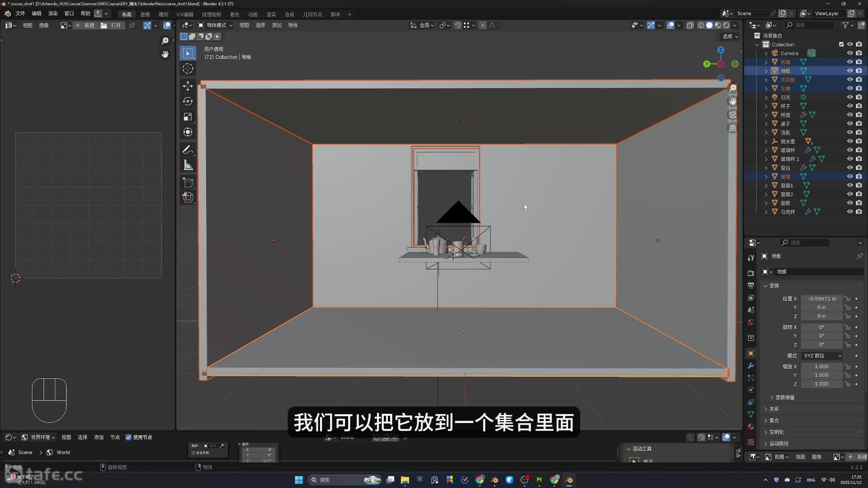Switch to the 建模 workspace tab
This screenshot has width=868, height=488.
point(145,14)
